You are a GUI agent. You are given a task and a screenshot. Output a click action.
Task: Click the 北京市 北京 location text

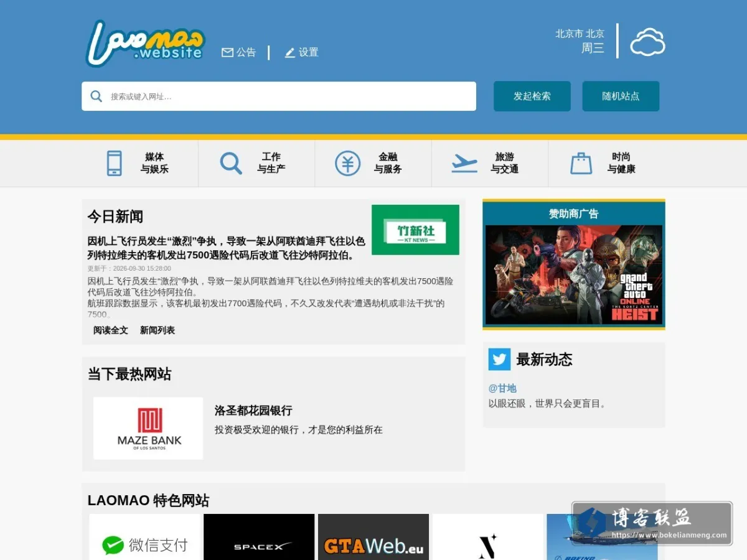pyautogui.click(x=580, y=34)
